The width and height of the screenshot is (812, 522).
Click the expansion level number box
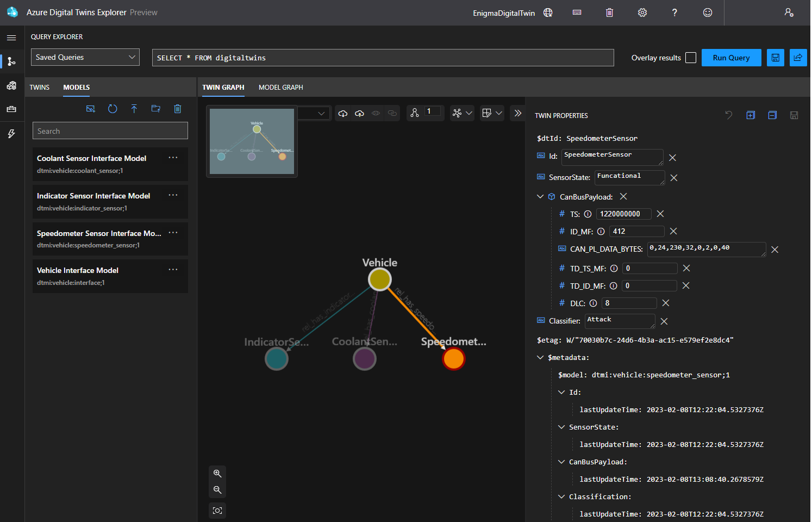(433, 111)
